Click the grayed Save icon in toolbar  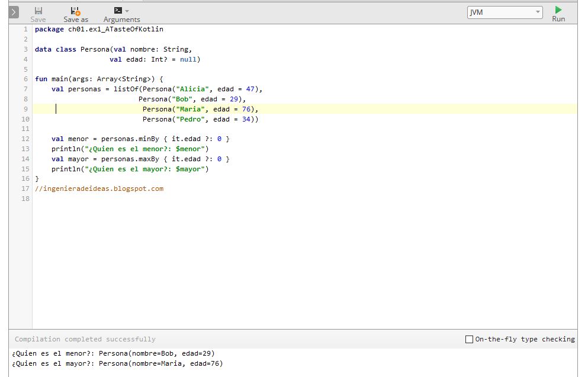38,9
